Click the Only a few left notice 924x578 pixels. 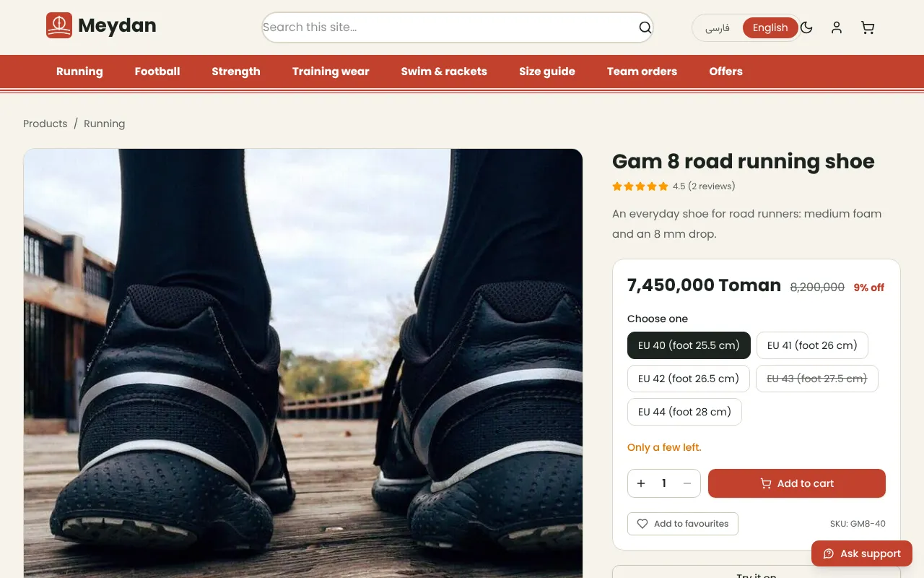pyautogui.click(x=664, y=447)
